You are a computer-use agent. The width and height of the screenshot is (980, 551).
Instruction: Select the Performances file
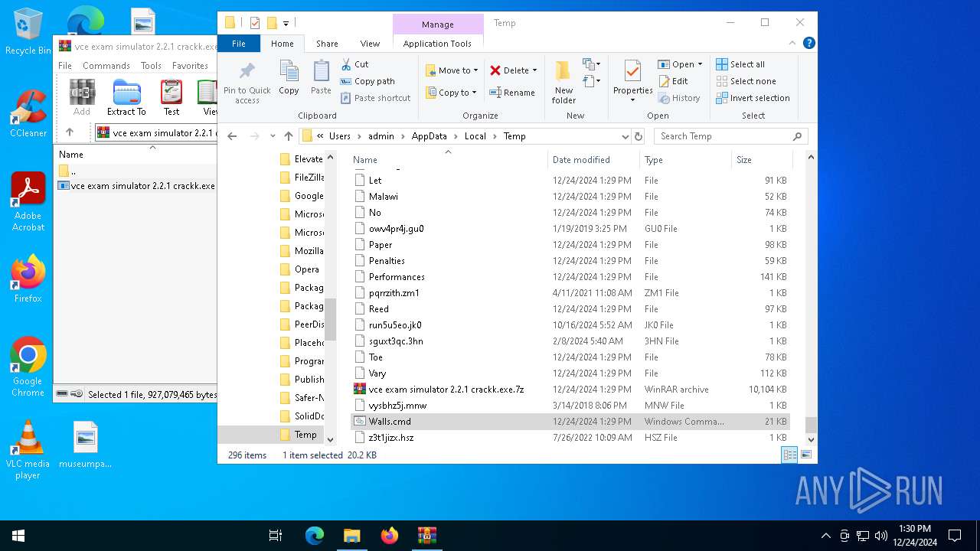tap(570, 277)
